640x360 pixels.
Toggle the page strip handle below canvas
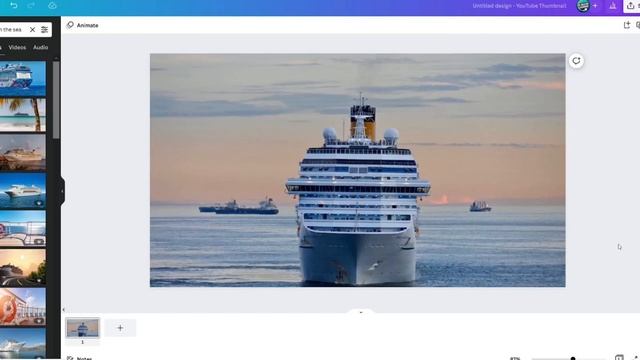(361, 312)
